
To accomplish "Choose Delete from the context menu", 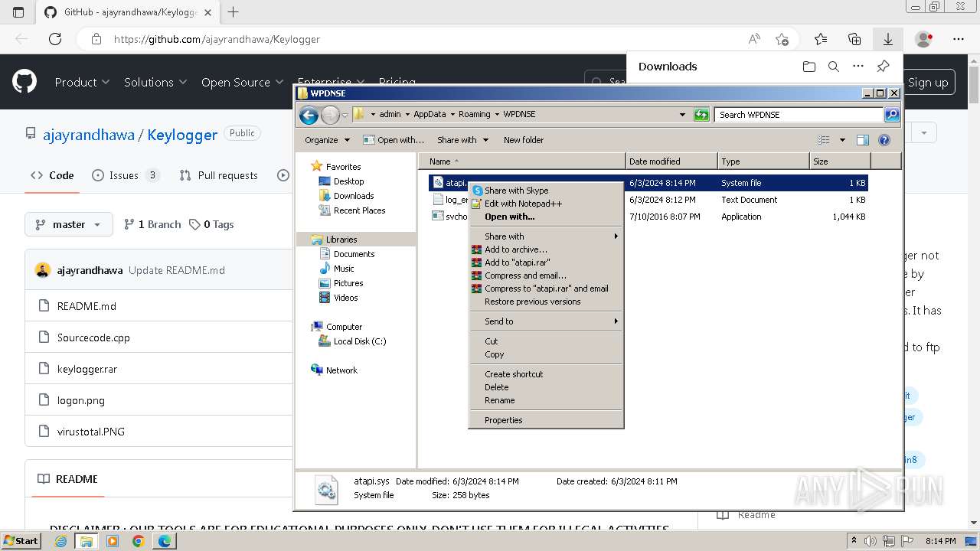I will (x=546, y=387).
